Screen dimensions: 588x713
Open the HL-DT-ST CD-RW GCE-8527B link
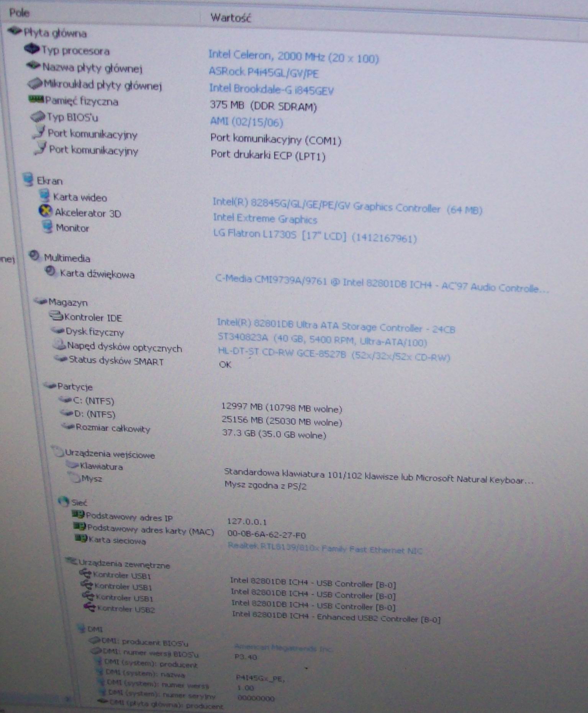coord(334,354)
